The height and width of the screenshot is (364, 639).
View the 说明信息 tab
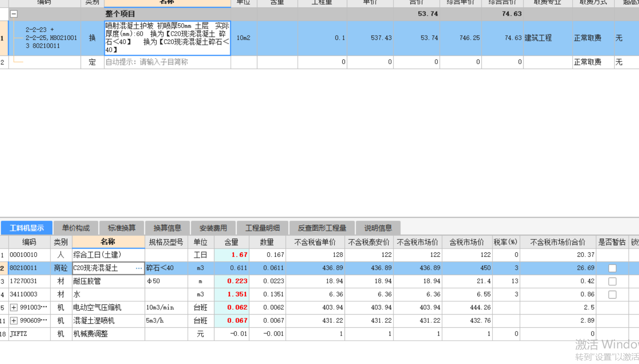(x=378, y=228)
